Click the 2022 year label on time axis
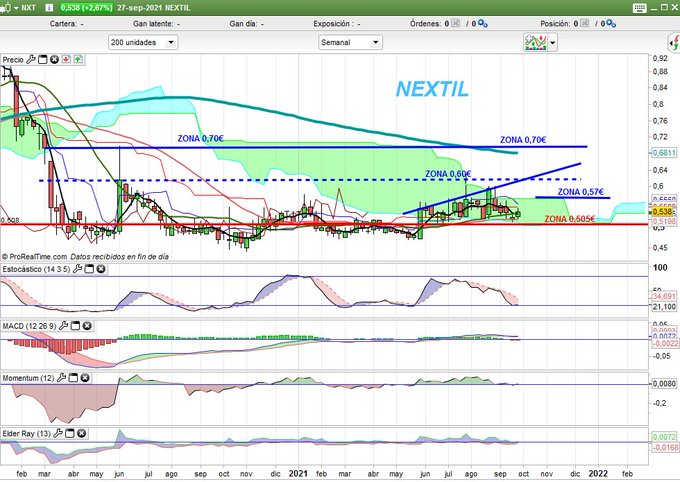 (x=598, y=473)
